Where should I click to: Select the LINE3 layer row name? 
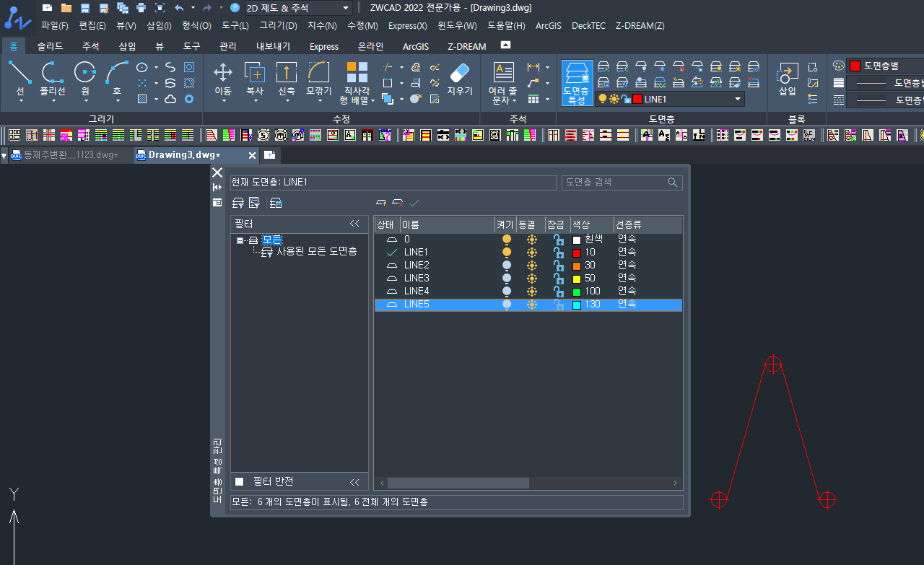tap(417, 278)
